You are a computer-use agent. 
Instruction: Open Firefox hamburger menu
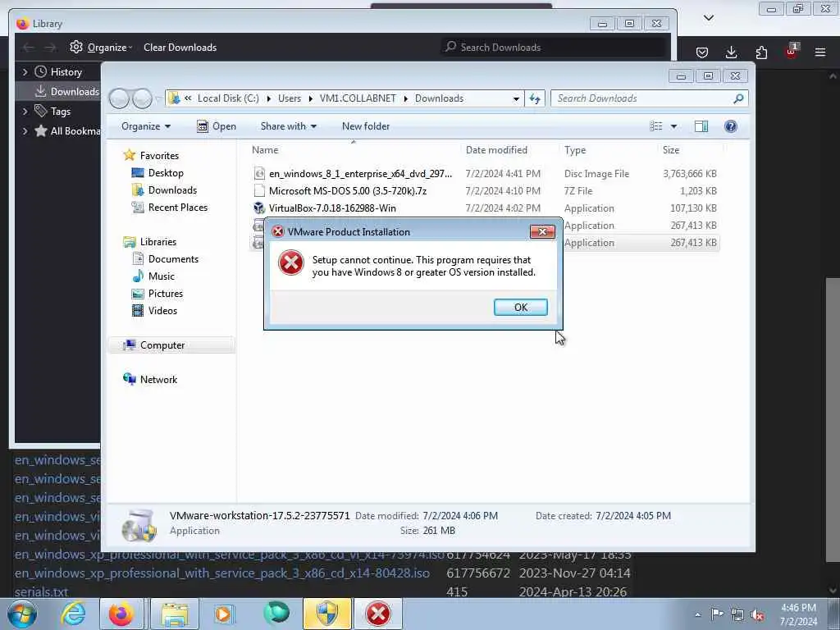coord(820,52)
